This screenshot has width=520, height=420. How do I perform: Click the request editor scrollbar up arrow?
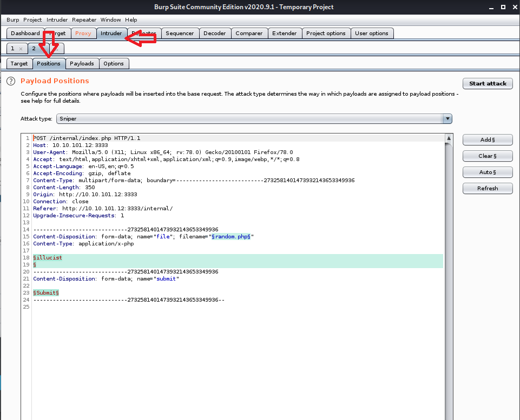click(449, 138)
